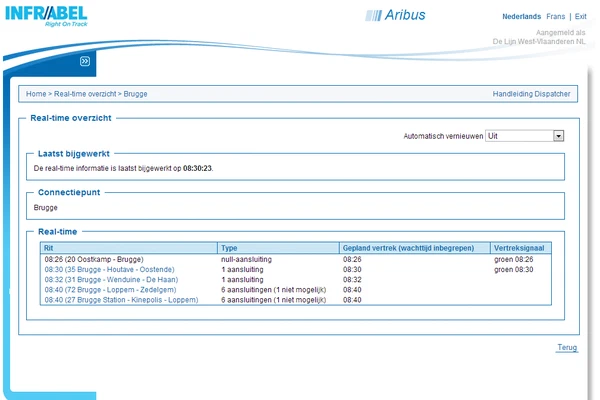Image resolution: width=600 pixels, height=400 pixels.
Task: Click 'Automatisch vernieuwen' label
Action: click(x=443, y=136)
